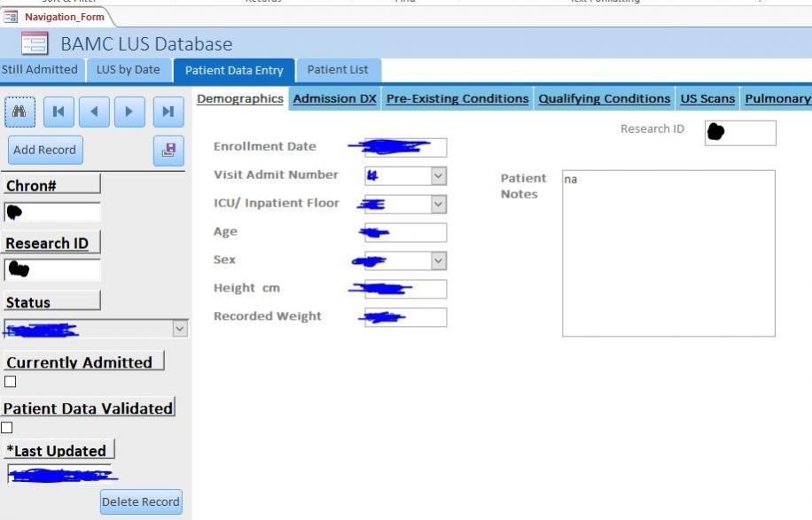Click the Research ID field at top right
This screenshot has height=520, width=812.
740,133
